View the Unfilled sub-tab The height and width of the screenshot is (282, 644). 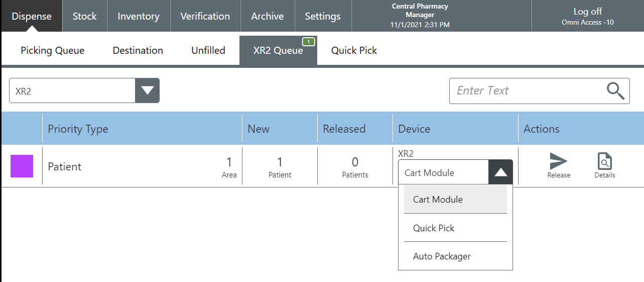click(208, 50)
